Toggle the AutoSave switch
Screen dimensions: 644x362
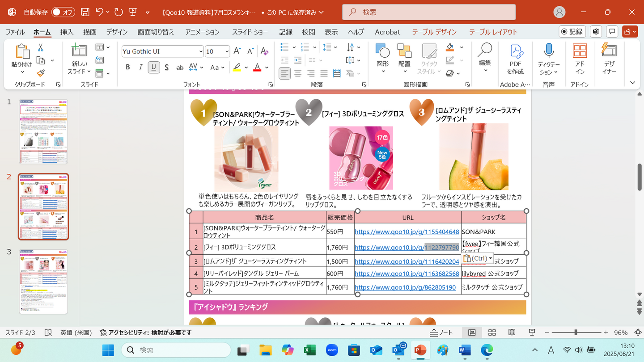pyautogui.click(x=63, y=12)
